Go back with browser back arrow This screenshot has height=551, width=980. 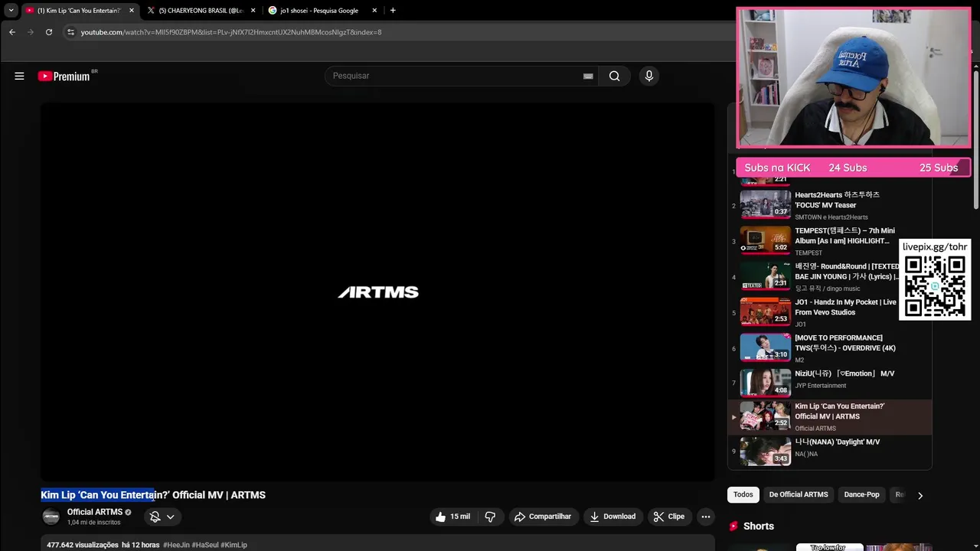pos(11,32)
